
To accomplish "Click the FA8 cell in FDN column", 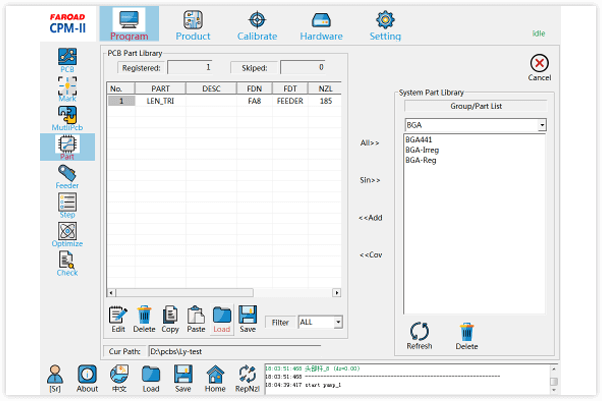I will point(254,101).
